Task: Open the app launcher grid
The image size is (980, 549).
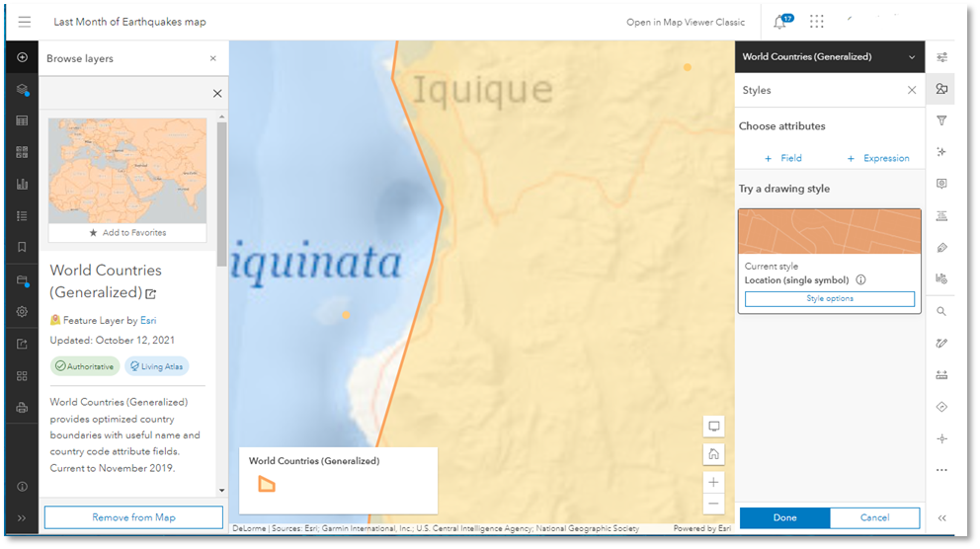Action: tap(817, 22)
